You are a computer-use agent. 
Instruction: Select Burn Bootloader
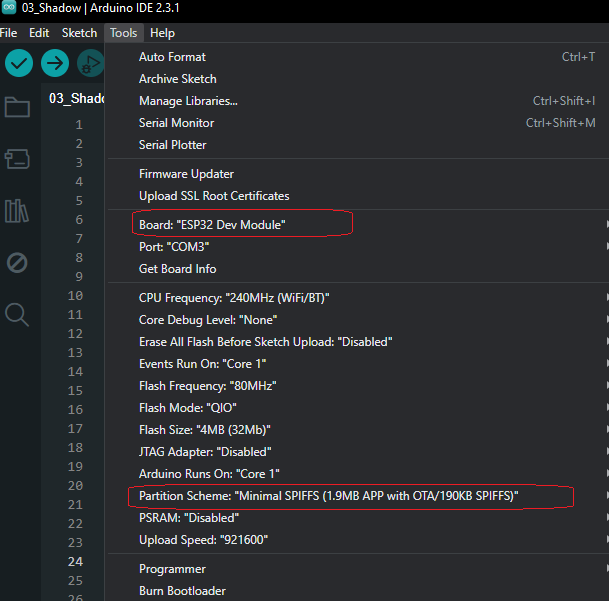point(358,591)
